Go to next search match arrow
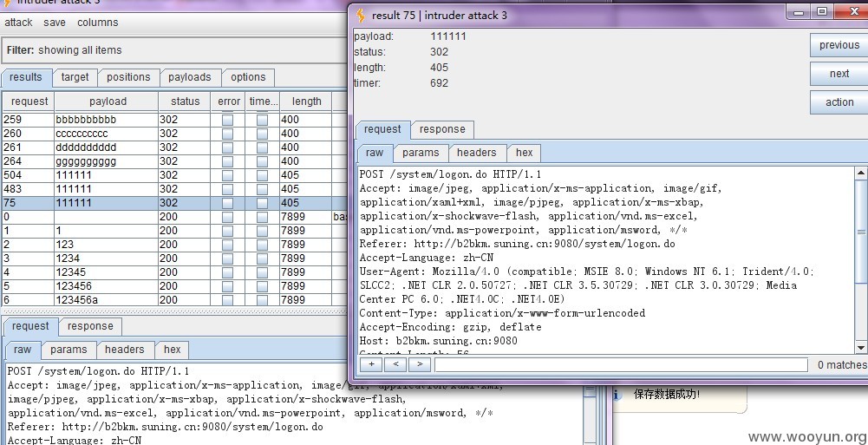 coord(420,364)
